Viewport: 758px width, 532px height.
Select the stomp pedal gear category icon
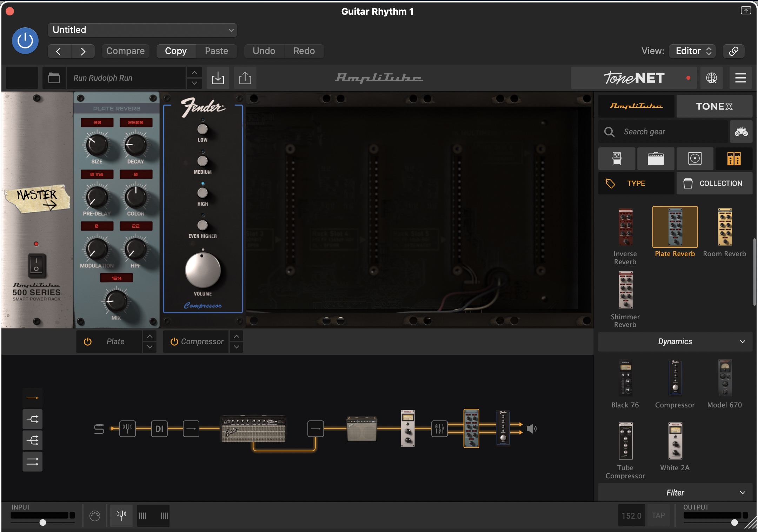[x=617, y=159]
